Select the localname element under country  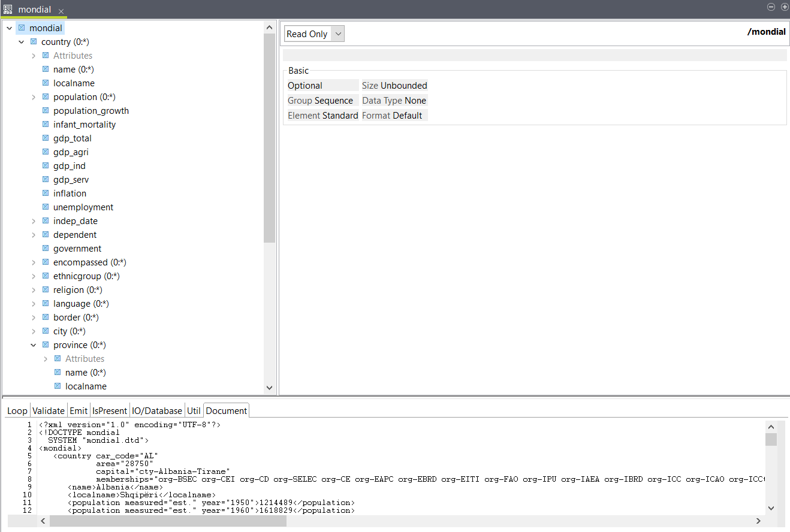pos(74,83)
